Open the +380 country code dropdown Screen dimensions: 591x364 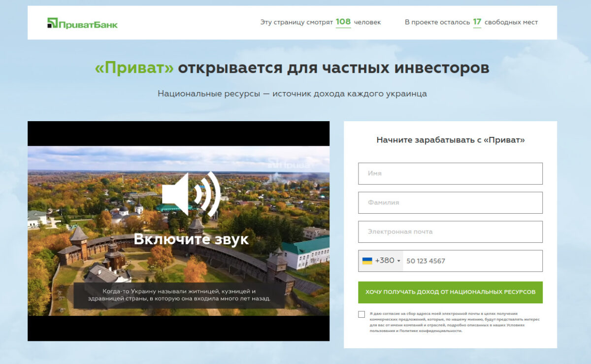(381, 261)
